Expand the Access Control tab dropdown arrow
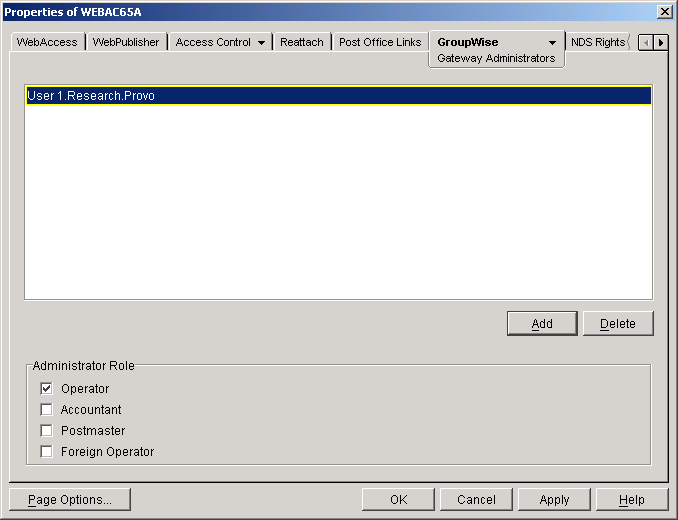The image size is (678, 520). pos(261,42)
